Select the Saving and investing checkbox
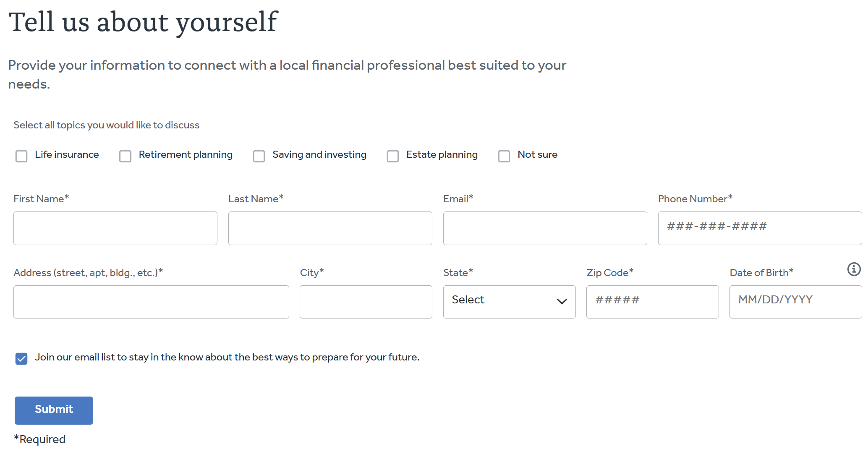Screen dimensions: 868x449 click(x=259, y=156)
